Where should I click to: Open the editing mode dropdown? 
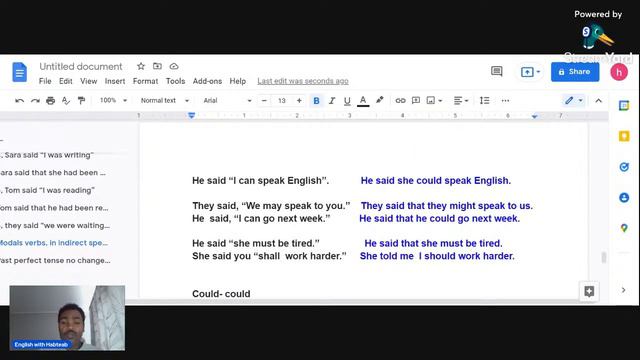[573, 100]
